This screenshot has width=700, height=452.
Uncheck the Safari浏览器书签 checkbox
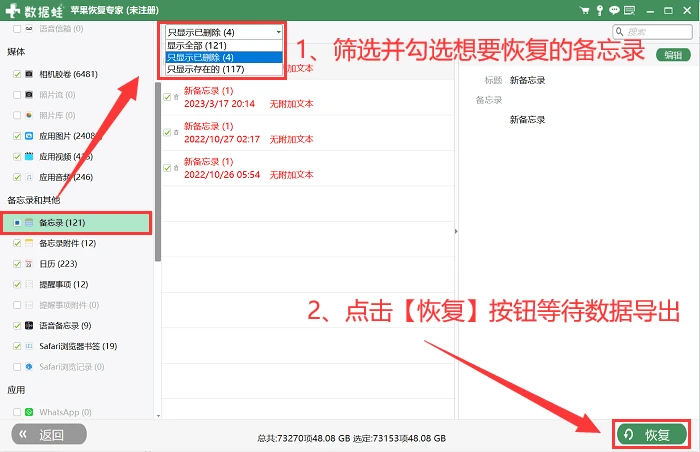(x=17, y=346)
